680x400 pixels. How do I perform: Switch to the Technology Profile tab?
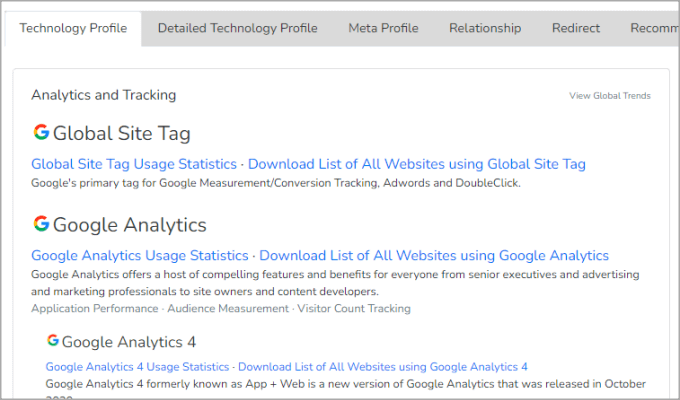click(x=73, y=28)
